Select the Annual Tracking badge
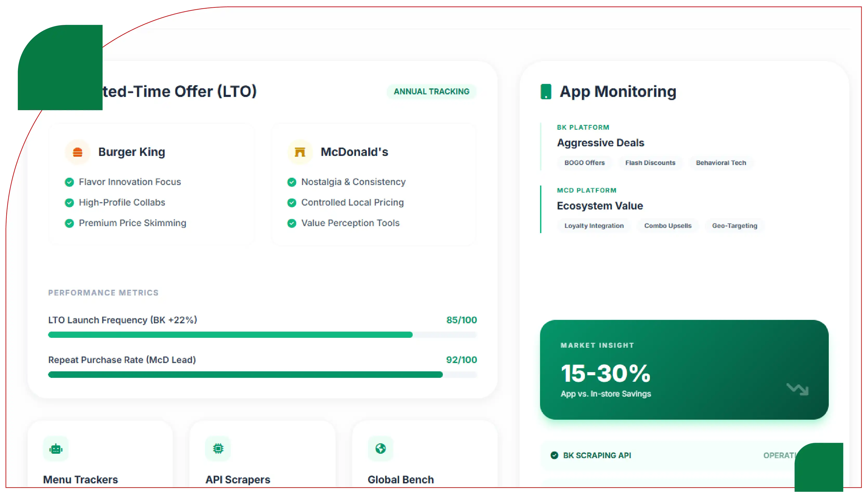This screenshot has height=494, width=868. (x=431, y=92)
